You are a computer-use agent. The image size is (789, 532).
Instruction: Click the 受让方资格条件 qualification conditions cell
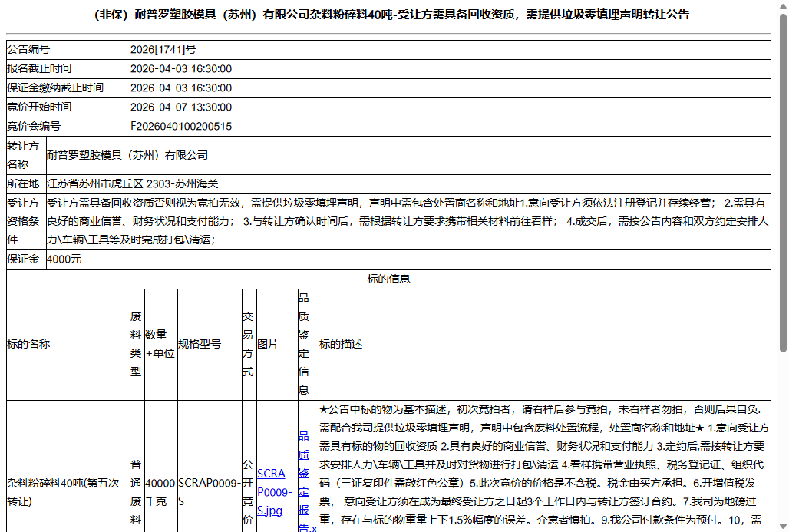384,223
